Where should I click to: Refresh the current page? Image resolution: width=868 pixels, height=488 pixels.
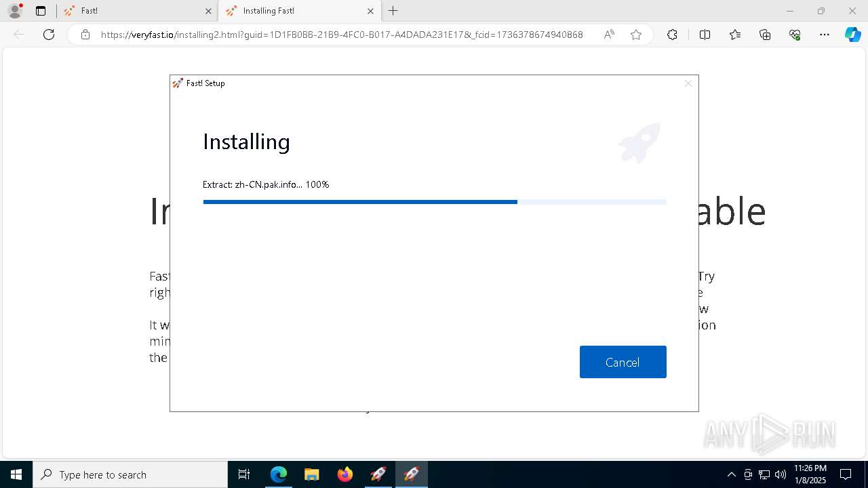[49, 35]
